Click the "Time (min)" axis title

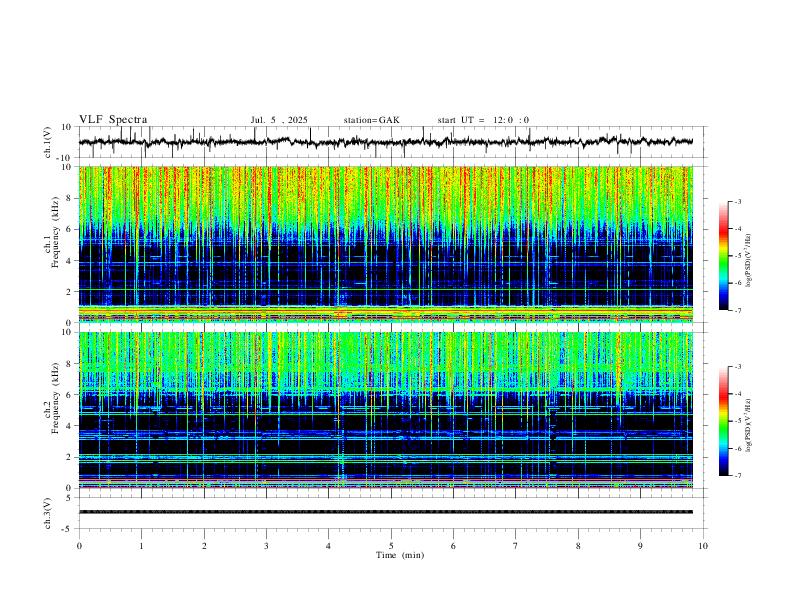(400, 555)
